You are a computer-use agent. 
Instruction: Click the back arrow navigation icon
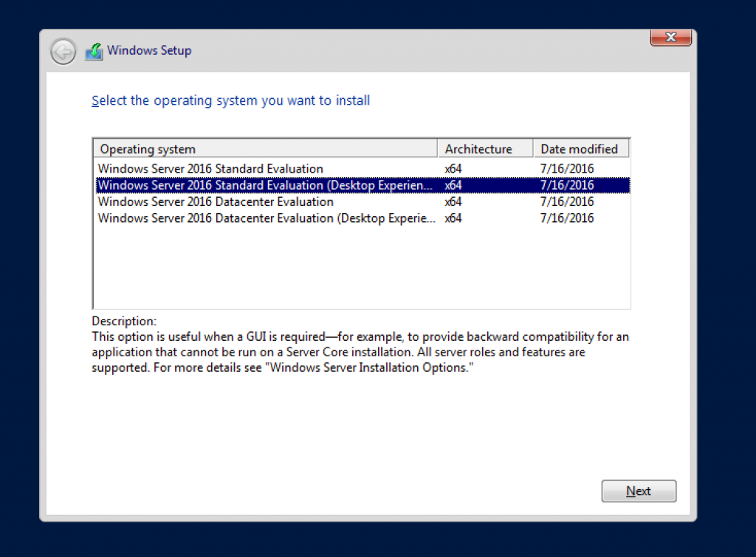coord(63,51)
